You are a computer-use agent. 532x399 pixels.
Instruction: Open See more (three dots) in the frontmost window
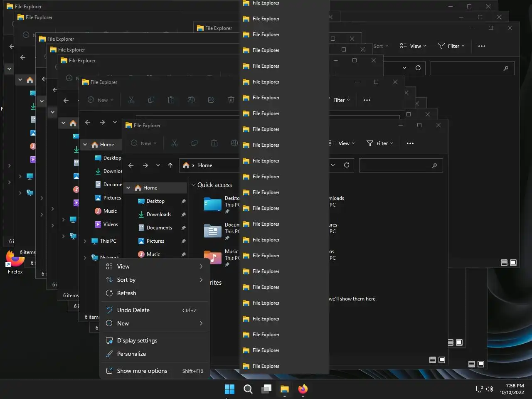[410, 143]
